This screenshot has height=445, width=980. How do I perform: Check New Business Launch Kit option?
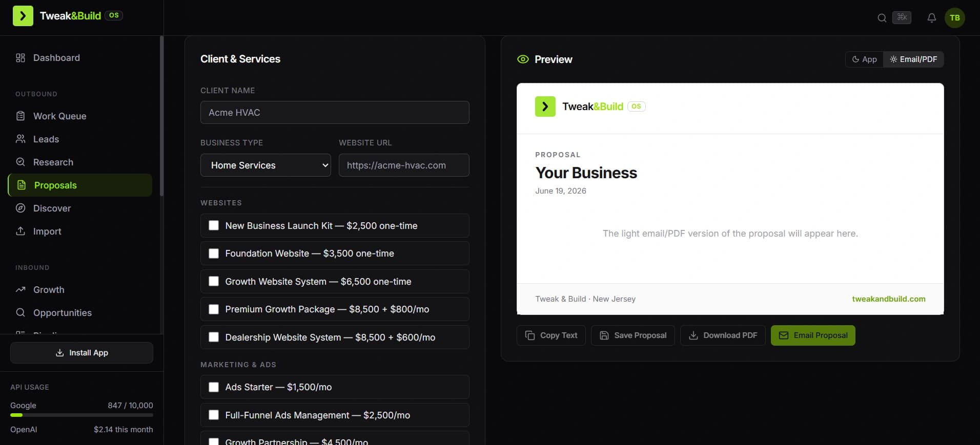pyautogui.click(x=214, y=225)
